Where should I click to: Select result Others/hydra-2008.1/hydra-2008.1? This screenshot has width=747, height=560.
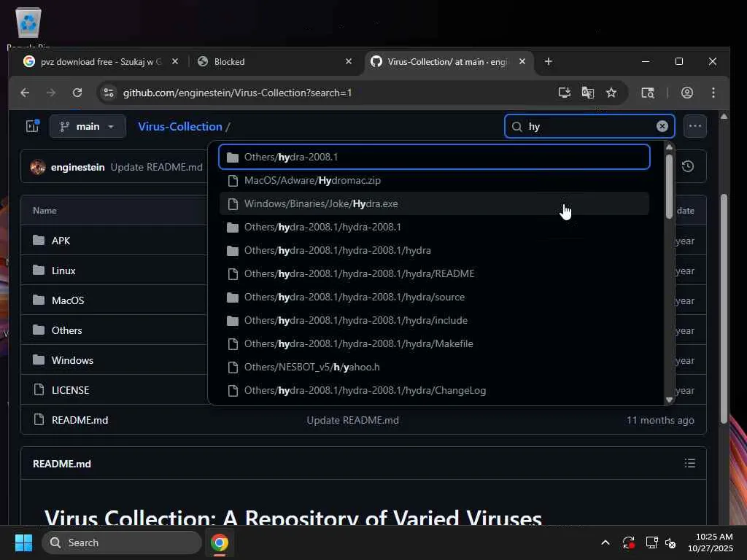[434, 227]
